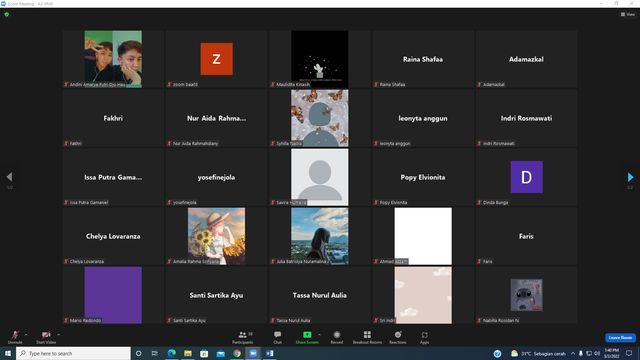This screenshot has height=360, width=640.
Task: Click the Unmute microphone icon
Action: (15, 335)
